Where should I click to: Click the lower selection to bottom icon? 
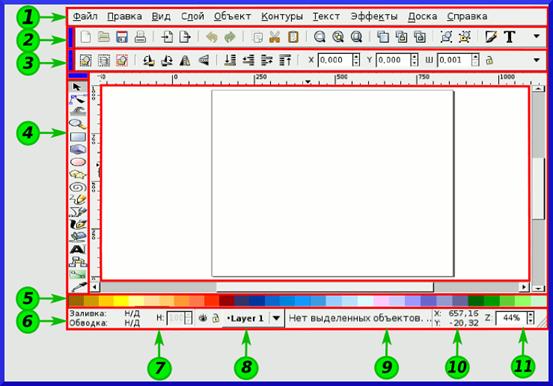(x=230, y=60)
